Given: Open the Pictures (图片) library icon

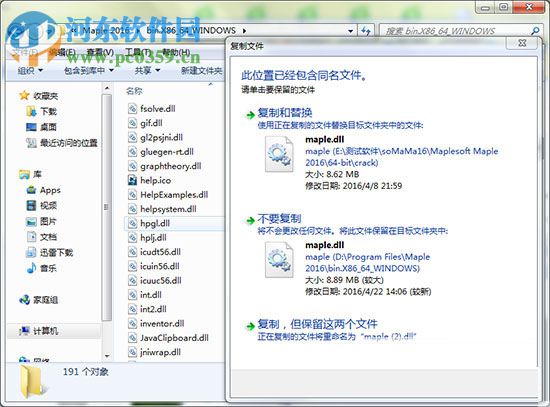Looking at the screenshot, I should 31,221.
